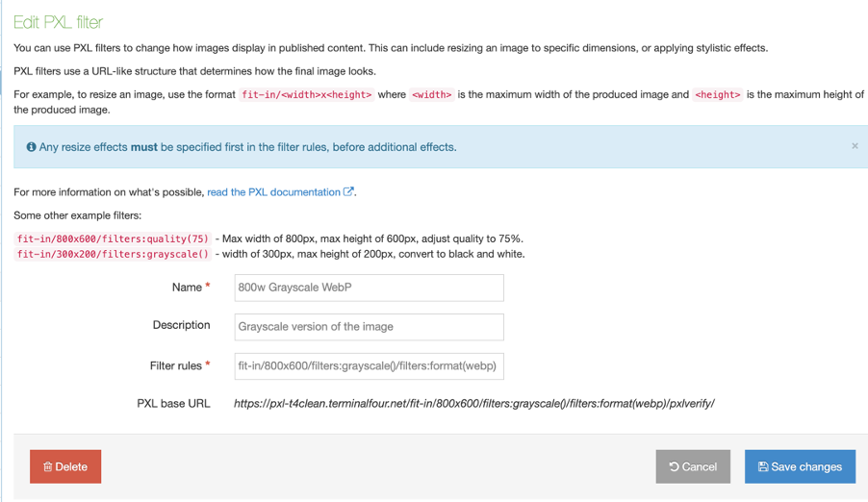Screen dimensions: 868x502
Task: Click the info icon in the blue alert
Action: point(31,147)
